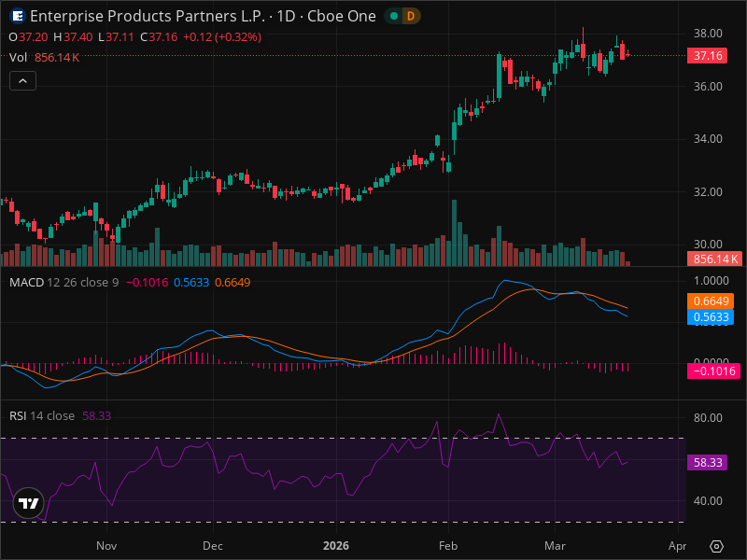Click the RSI 14 close legend
The width and height of the screenshot is (747, 560).
[42, 415]
